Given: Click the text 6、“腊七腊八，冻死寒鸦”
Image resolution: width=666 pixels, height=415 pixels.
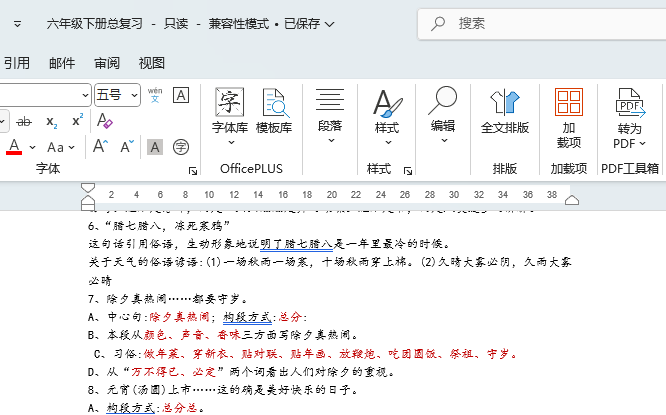Looking at the screenshot, I should click(159, 226).
